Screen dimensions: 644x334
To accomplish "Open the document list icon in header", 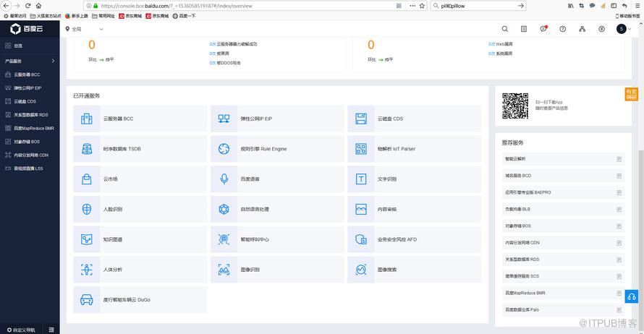I will click(x=524, y=29).
